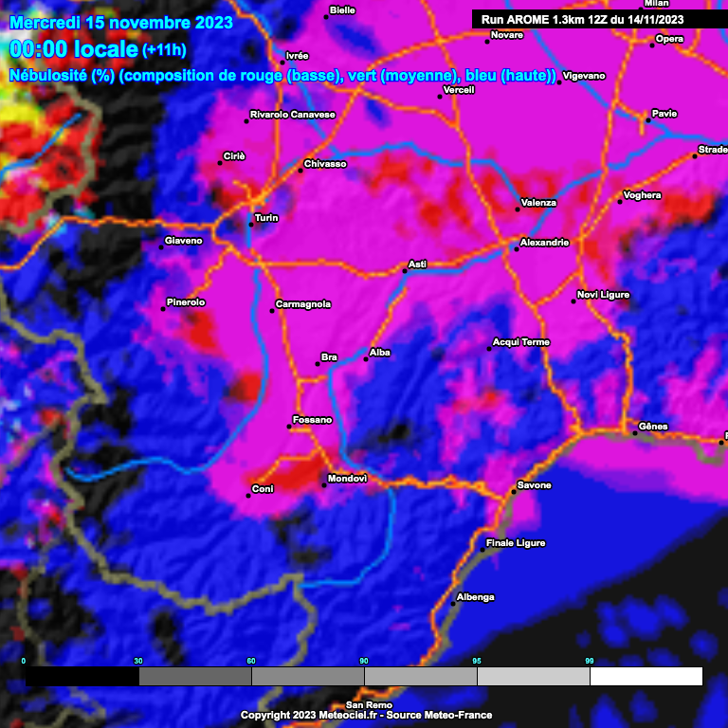Click the Savone marker on the coast
This screenshot has width=728, height=728.
513,492
